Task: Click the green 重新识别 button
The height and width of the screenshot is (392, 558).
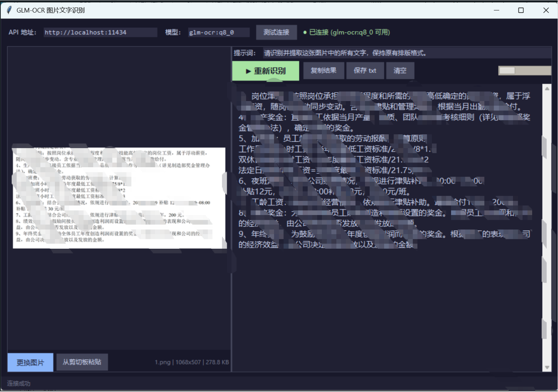Action: pos(265,71)
